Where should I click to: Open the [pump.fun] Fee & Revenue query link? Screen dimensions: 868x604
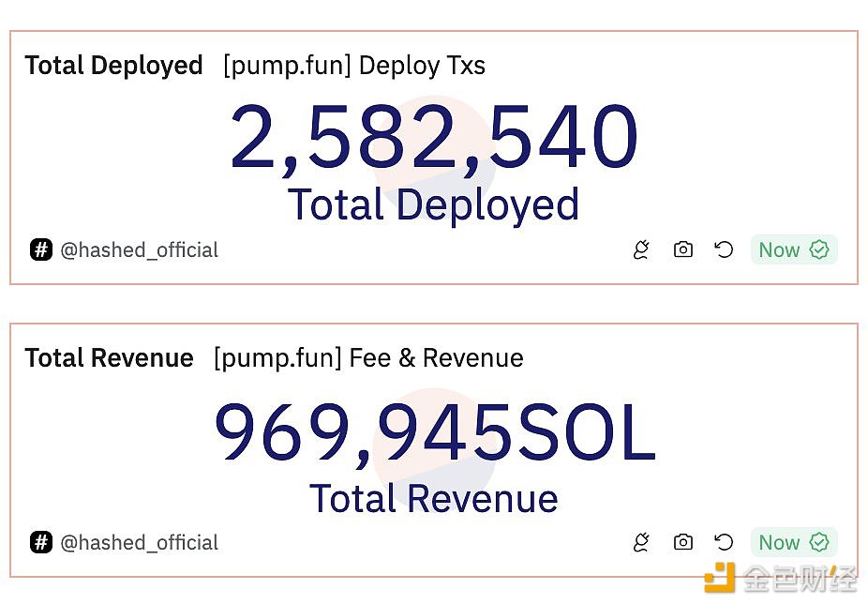coord(368,358)
